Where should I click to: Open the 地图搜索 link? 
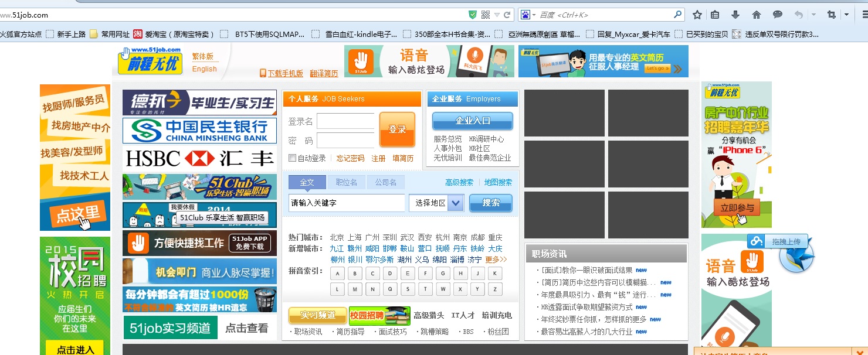(x=498, y=182)
